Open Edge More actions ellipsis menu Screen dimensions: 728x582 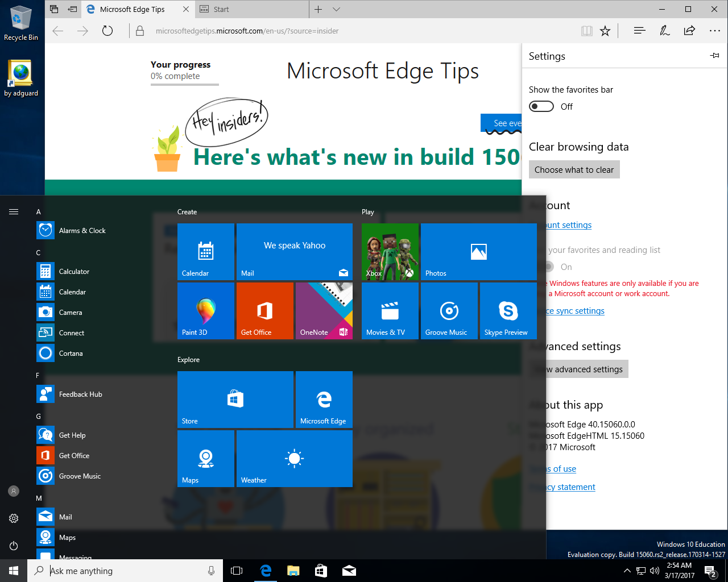pyautogui.click(x=715, y=31)
